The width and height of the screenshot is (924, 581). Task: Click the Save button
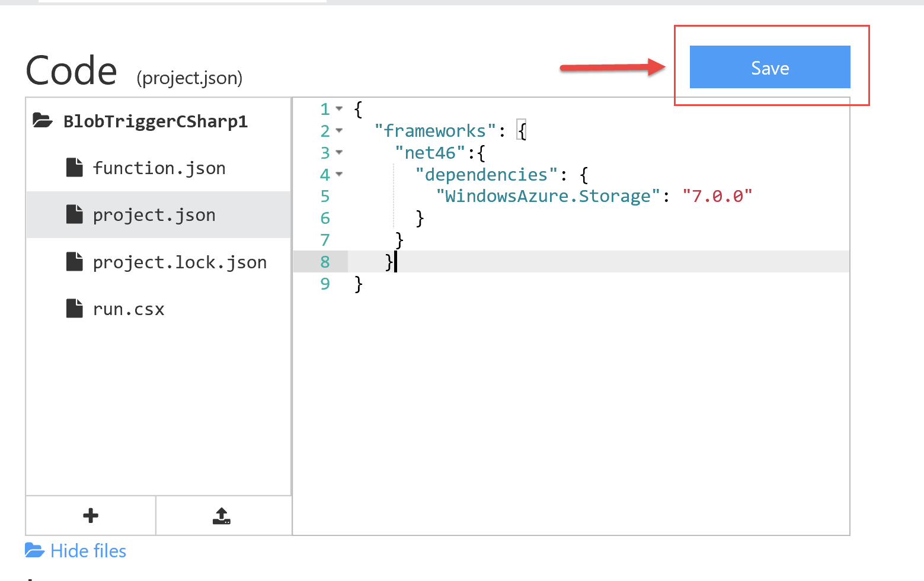769,67
